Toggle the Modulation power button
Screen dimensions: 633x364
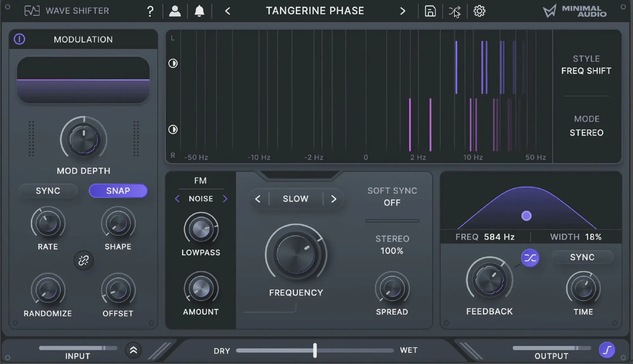point(19,39)
